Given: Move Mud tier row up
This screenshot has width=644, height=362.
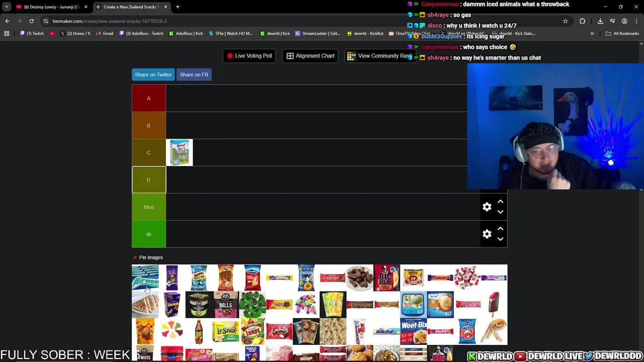Looking at the screenshot, I should [x=500, y=202].
